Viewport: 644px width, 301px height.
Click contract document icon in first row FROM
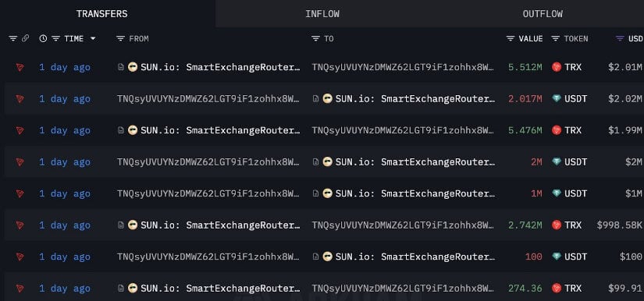click(x=121, y=67)
